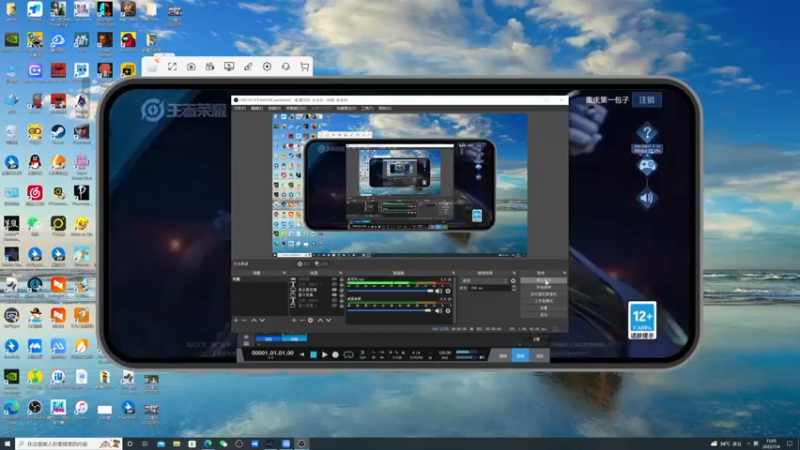Image resolution: width=800 pixels, height=450 pixels.
Task: Adjust second mixer channel volume slider
Action: (x=390, y=310)
